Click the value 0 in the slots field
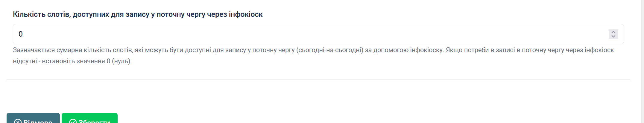Viewport: 644px width, 123px height. 21,34
